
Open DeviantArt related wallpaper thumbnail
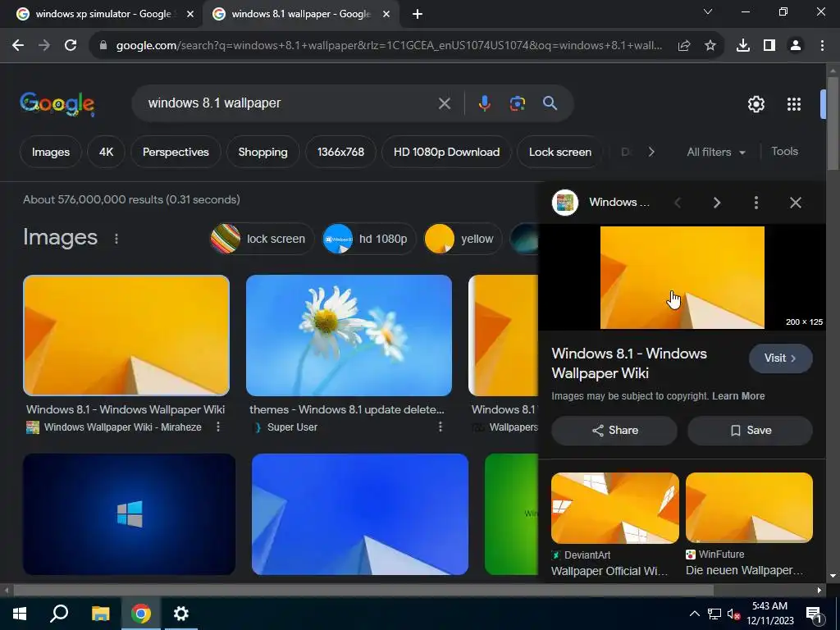[614, 508]
